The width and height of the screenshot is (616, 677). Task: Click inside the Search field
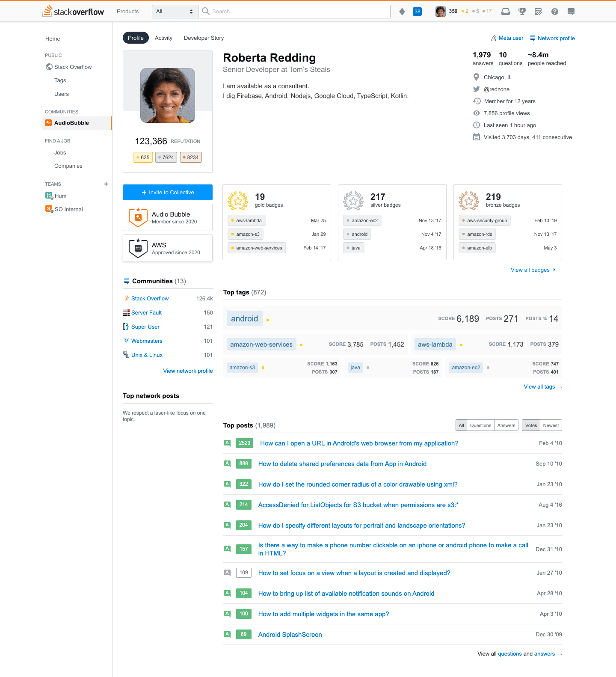(x=294, y=12)
